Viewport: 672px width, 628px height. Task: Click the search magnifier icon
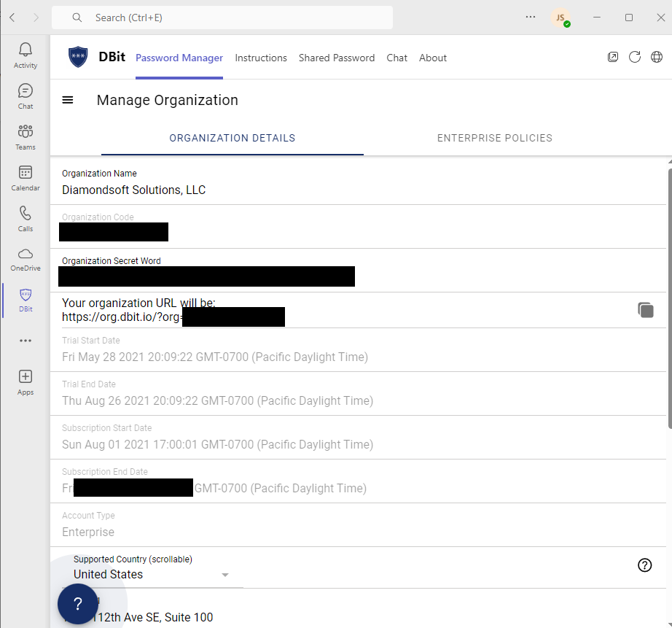coord(77,18)
